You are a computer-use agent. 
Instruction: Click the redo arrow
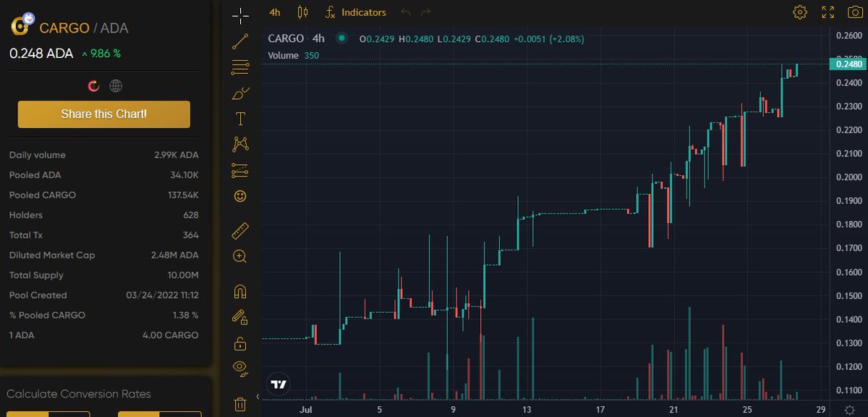click(426, 12)
